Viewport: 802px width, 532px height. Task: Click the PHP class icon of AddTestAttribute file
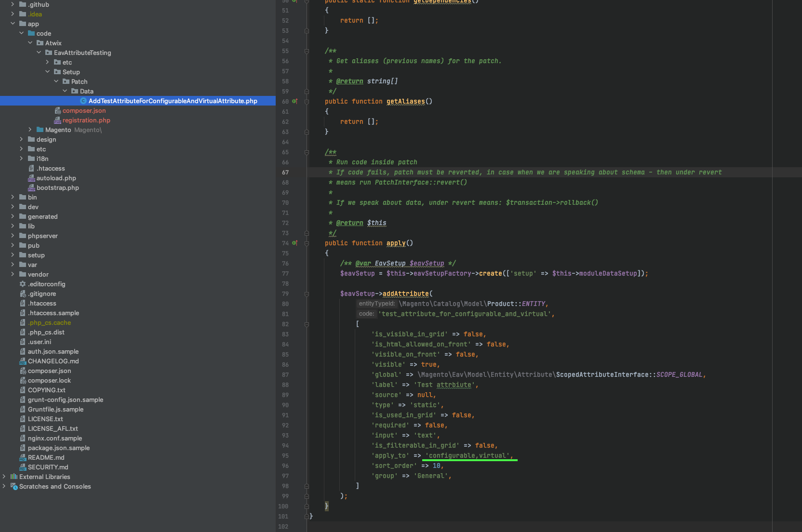(x=83, y=101)
